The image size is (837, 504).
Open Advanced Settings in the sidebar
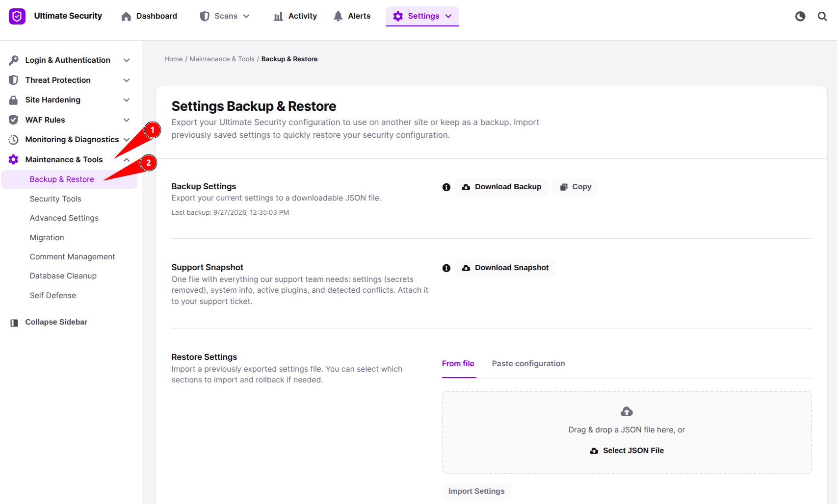(x=64, y=218)
